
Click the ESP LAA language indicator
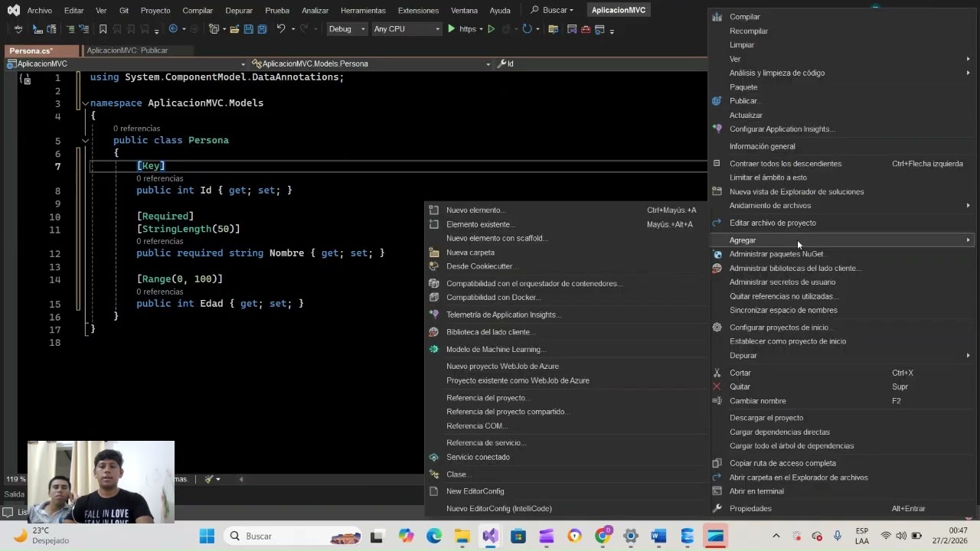point(862,536)
